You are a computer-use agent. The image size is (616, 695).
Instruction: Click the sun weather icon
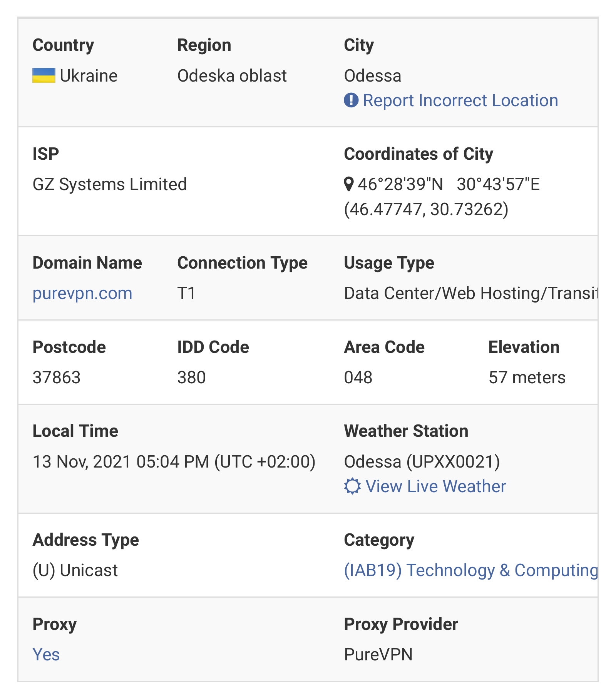click(352, 486)
